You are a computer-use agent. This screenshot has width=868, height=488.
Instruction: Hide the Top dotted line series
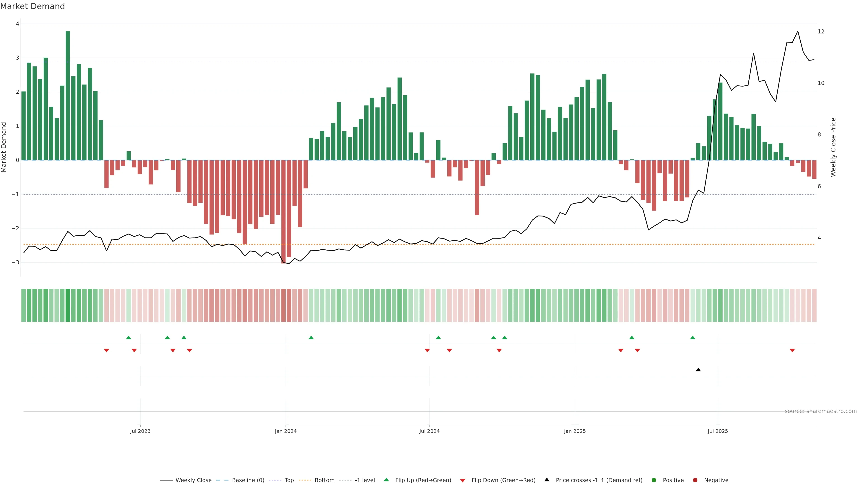[x=289, y=480]
